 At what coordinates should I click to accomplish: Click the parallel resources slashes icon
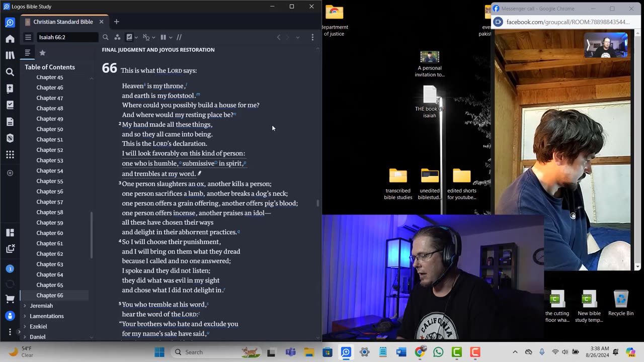(179, 37)
